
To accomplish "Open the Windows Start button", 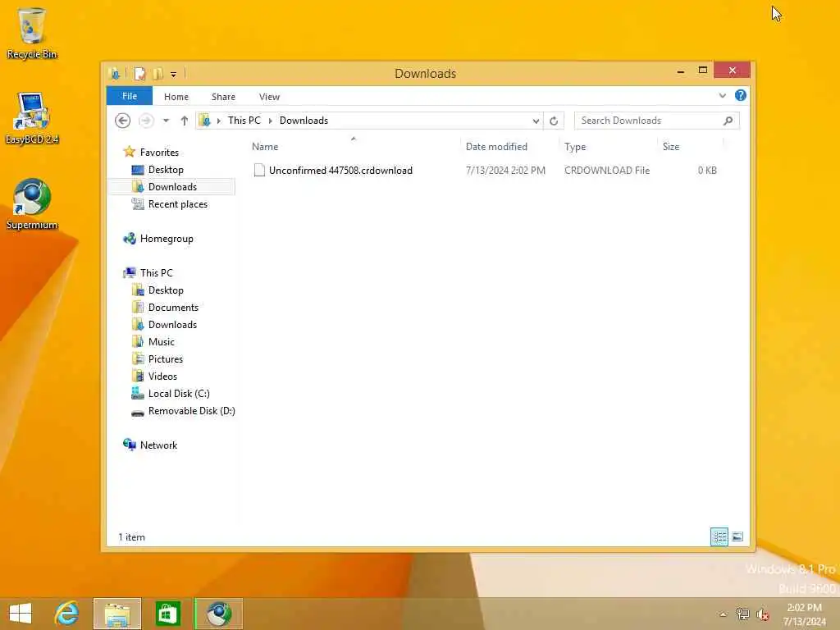I will coord(21,614).
